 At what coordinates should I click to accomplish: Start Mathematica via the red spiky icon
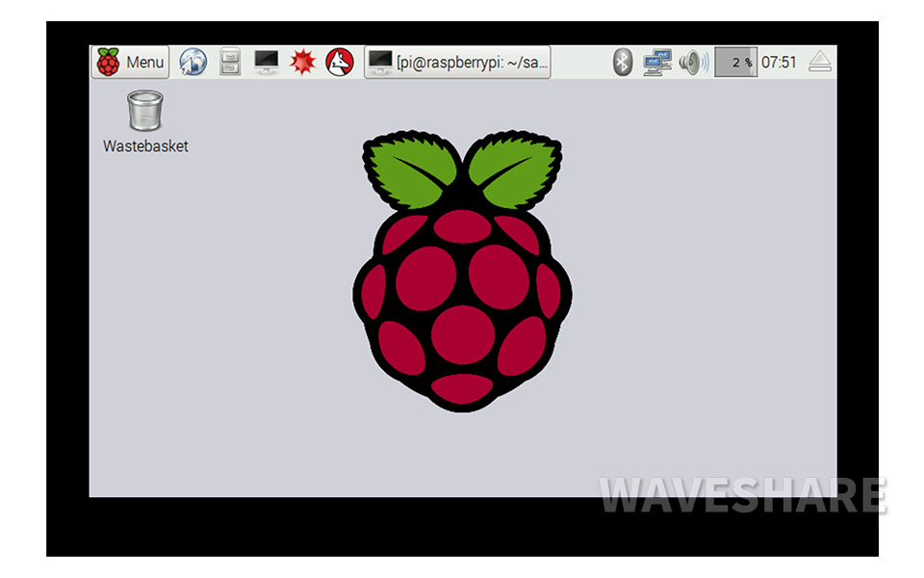[303, 63]
